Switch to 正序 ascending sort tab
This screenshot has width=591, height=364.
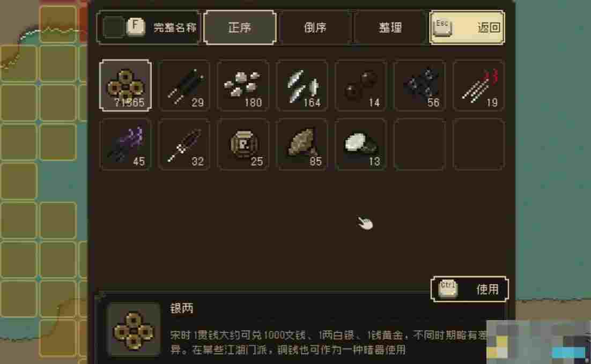240,27
